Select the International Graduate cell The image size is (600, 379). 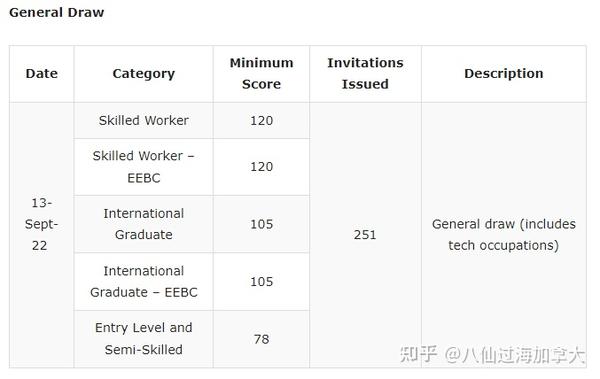pyautogui.click(x=143, y=224)
